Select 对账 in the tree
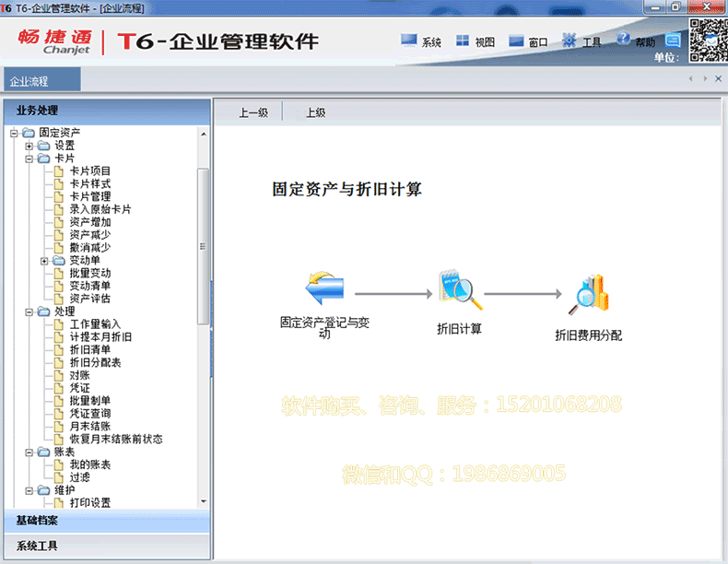Screen dimensions: 728x564 (x=80, y=375)
